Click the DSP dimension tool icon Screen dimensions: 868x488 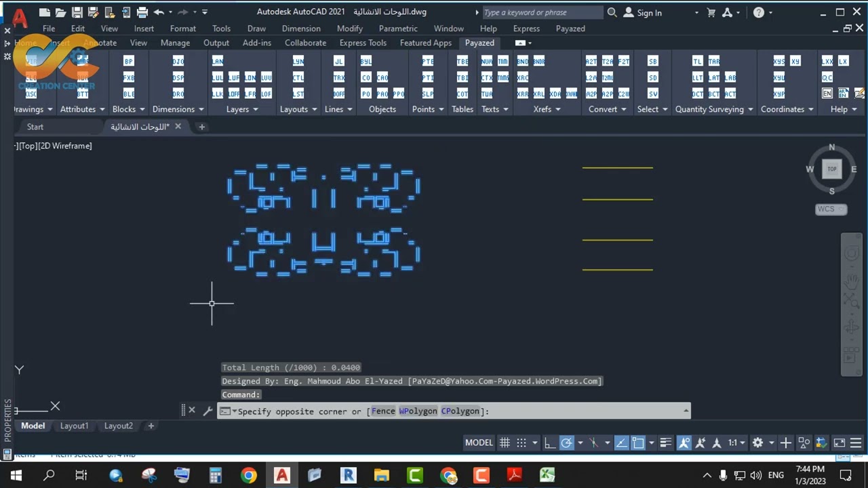point(178,77)
